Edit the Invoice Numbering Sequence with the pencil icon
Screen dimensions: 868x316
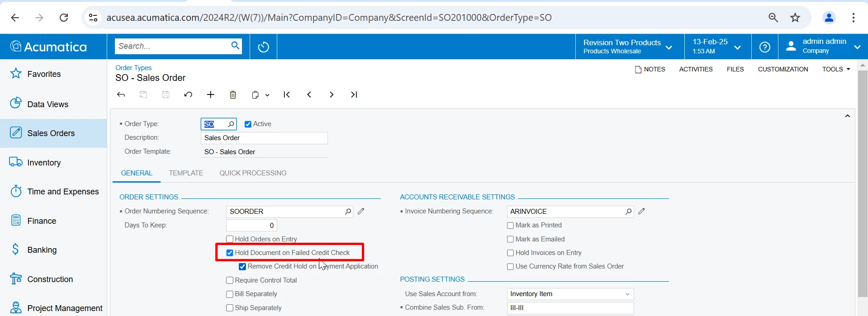641,211
